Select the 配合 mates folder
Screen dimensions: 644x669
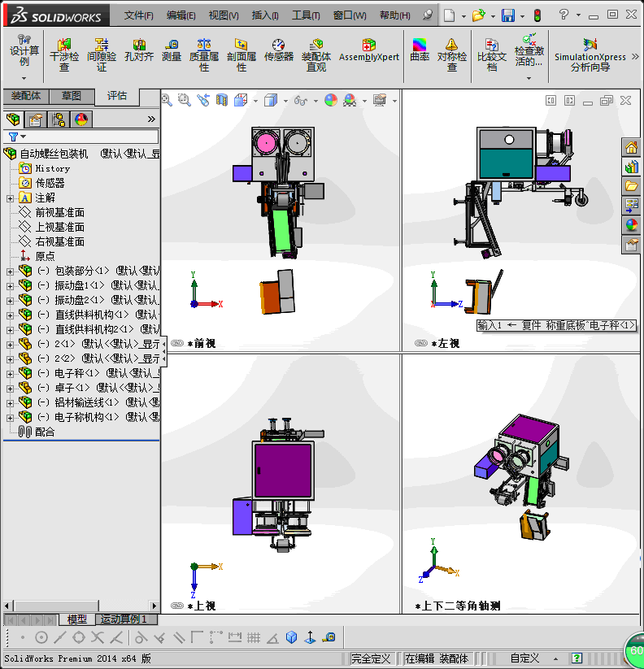[37, 432]
